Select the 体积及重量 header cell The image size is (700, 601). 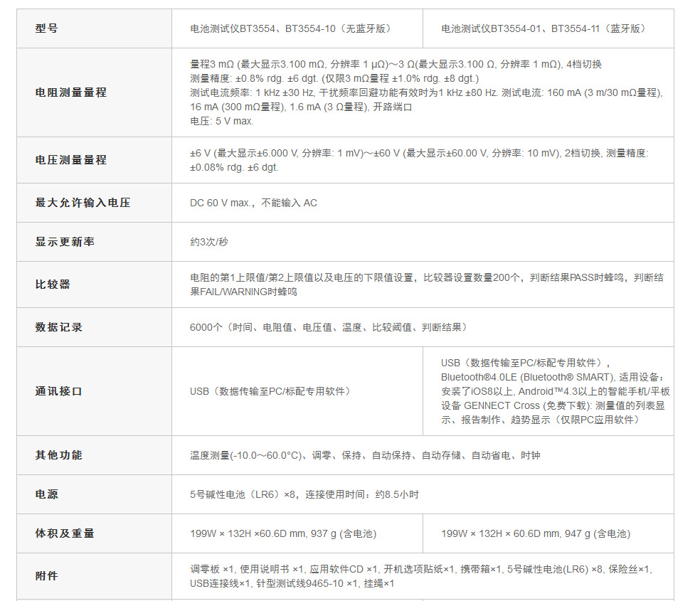click(x=94, y=533)
